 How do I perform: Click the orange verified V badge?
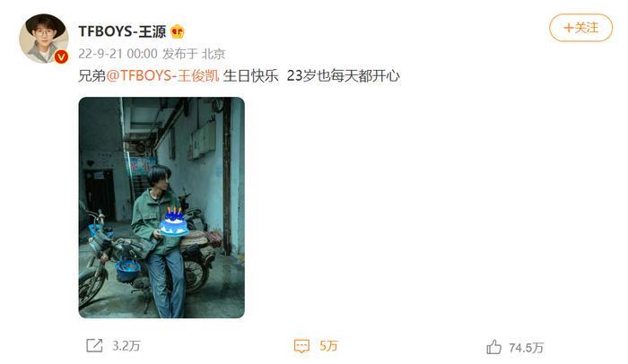(61, 56)
